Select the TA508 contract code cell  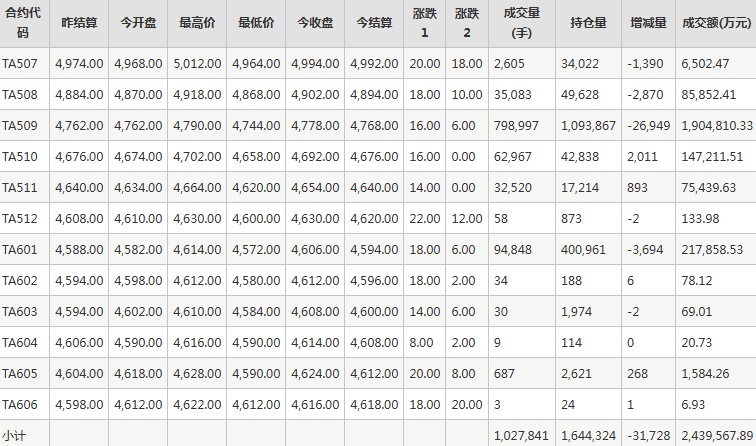click(x=20, y=95)
